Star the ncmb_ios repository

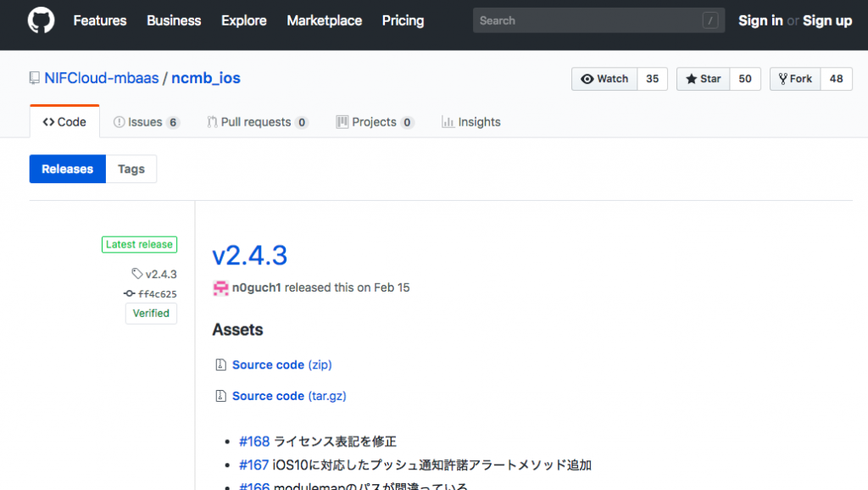702,79
